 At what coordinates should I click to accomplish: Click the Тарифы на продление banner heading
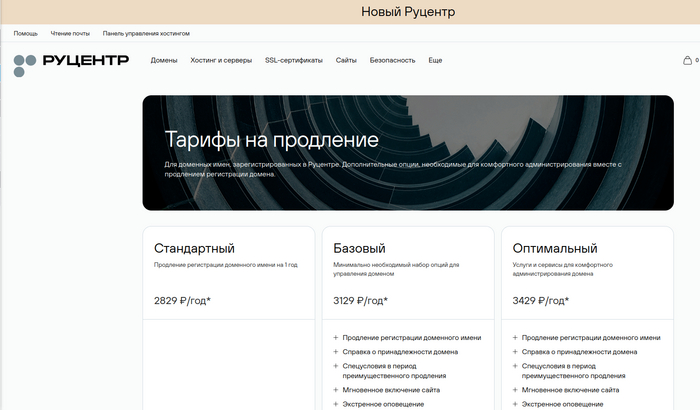coord(271,140)
